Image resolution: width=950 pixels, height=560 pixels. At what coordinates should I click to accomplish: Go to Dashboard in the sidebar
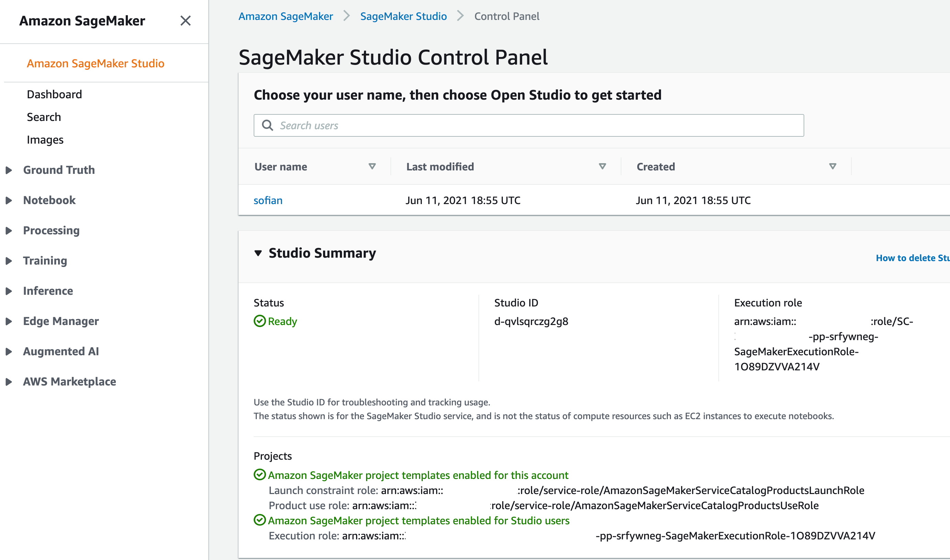click(x=54, y=94)
